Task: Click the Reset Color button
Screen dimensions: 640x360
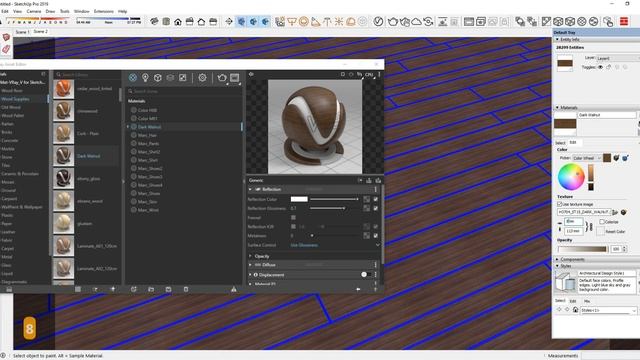Action: [x=611, y=231]
